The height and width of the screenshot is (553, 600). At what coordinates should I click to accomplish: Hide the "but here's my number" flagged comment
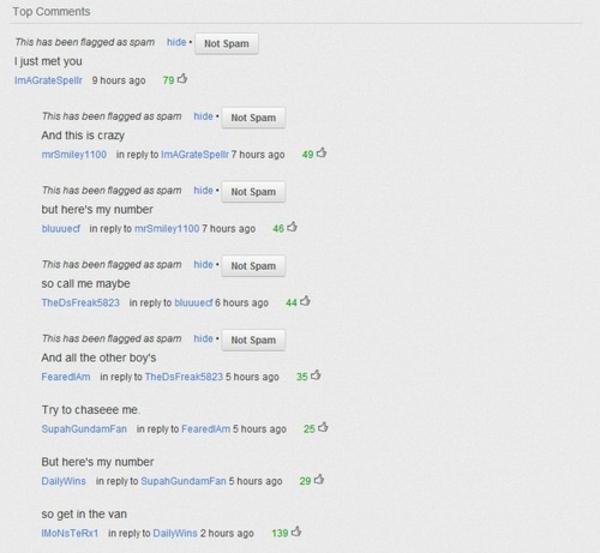[x=203, y=190]
